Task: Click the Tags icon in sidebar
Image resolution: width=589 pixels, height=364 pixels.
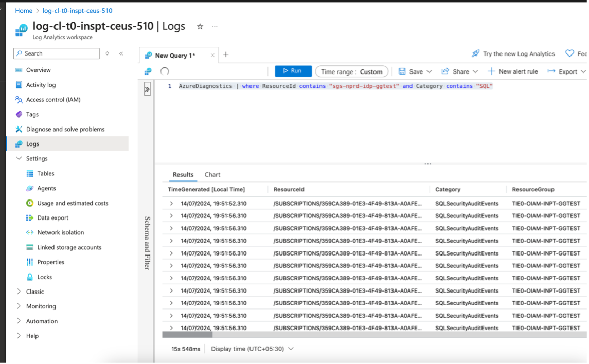Action: pos(19,114)
